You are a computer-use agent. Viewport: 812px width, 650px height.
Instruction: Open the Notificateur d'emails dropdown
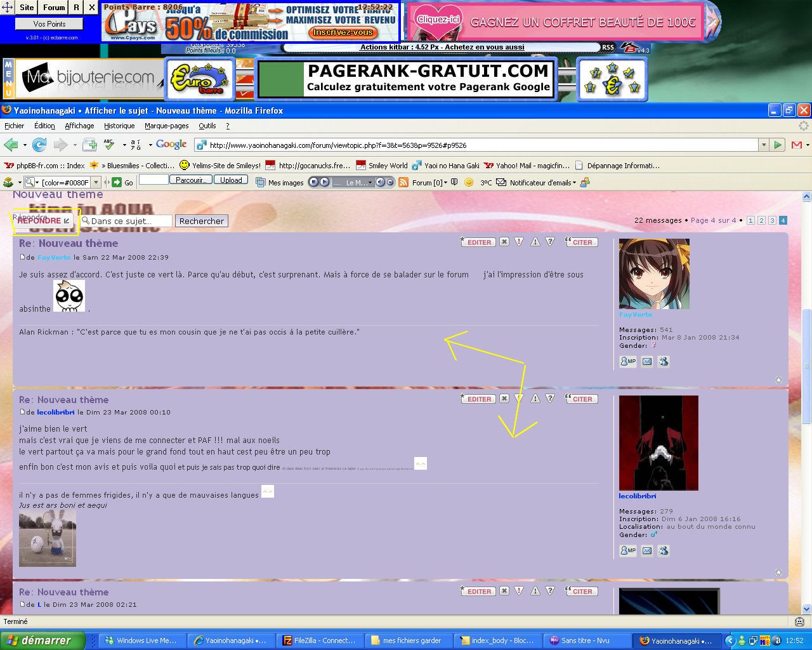574,183
